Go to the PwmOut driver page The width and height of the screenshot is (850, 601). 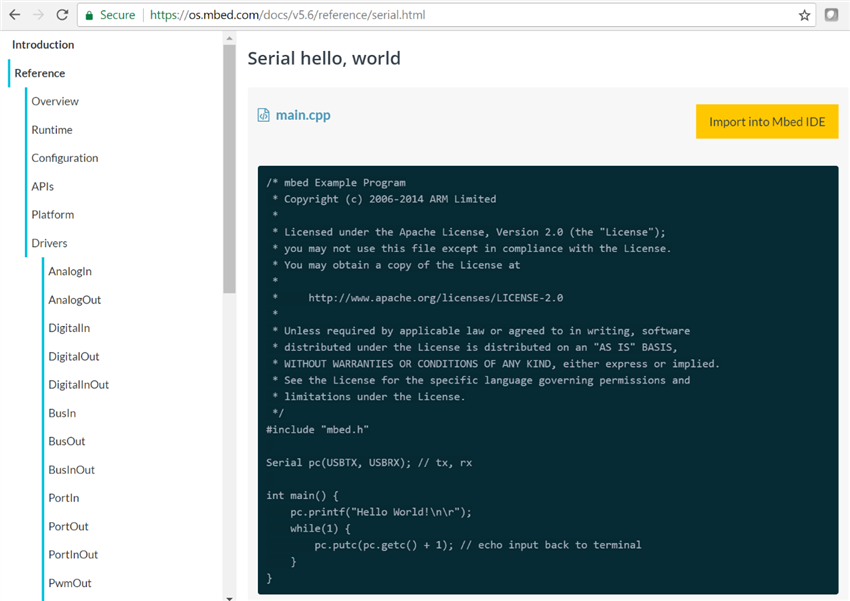(x=70, y=583)
